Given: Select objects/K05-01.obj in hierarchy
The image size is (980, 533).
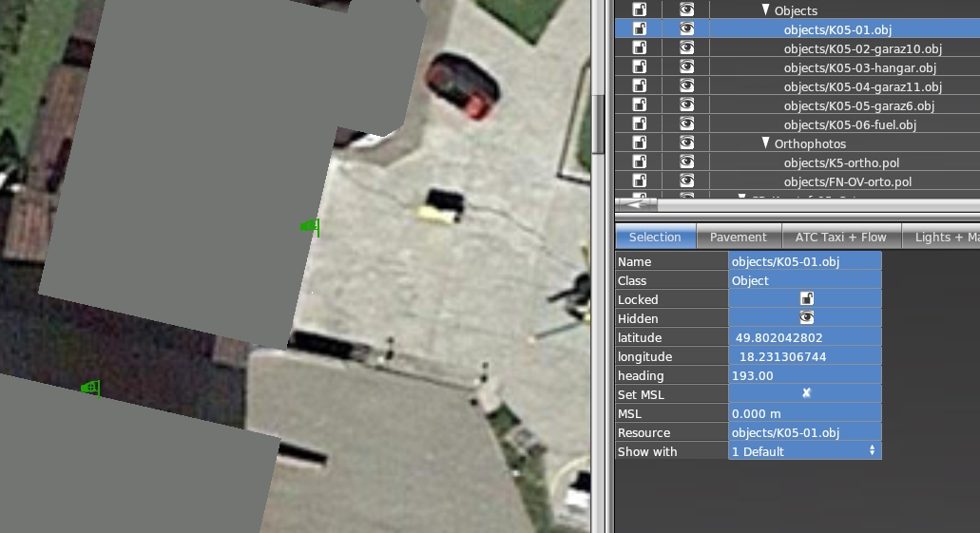Looking at the screenshot, I should point(837,29).
